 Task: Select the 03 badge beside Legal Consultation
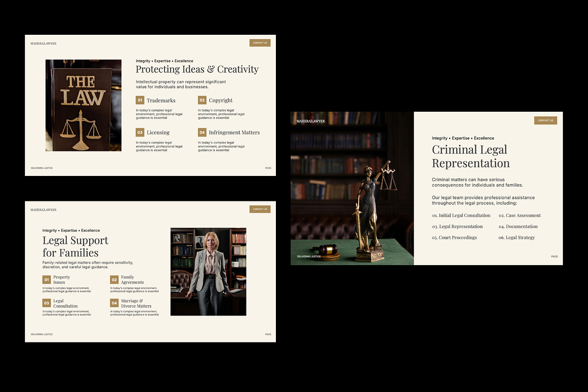pyautogui.click(x=47, y=303)
